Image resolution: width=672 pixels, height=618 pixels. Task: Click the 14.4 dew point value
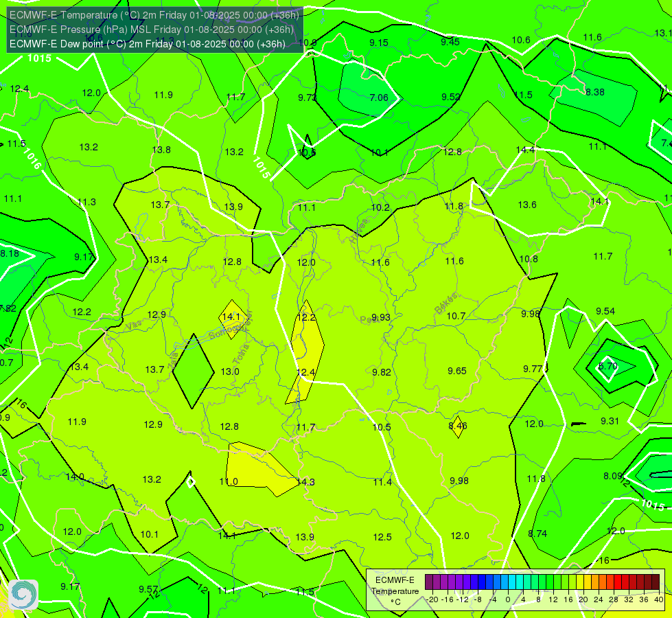tap(525, 150)
